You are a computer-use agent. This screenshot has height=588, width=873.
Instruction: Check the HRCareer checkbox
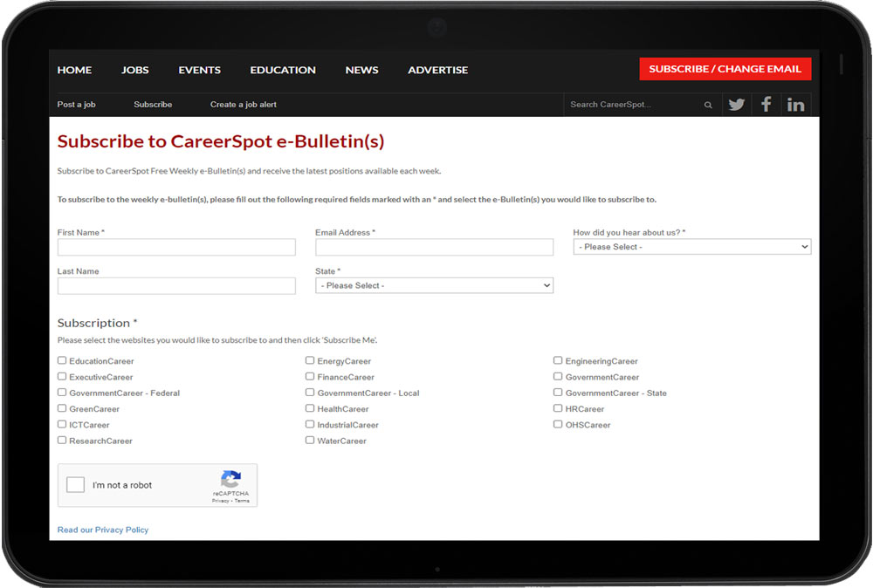click(558, 408)
